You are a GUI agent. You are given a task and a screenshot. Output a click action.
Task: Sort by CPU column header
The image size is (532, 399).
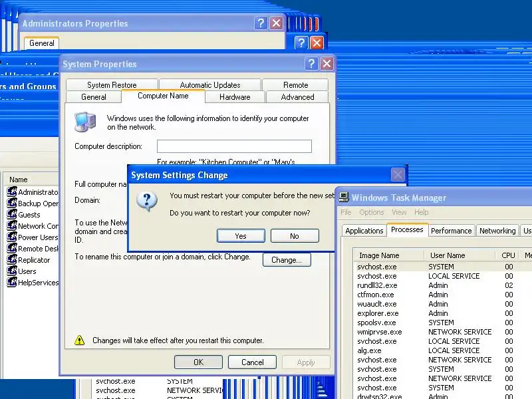click(508, 255)
